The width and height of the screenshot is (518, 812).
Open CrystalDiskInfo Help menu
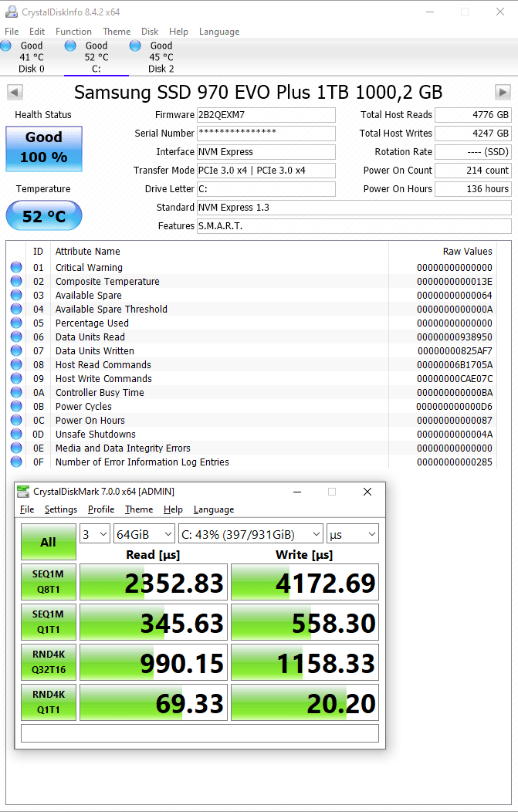tap(178, 32)
